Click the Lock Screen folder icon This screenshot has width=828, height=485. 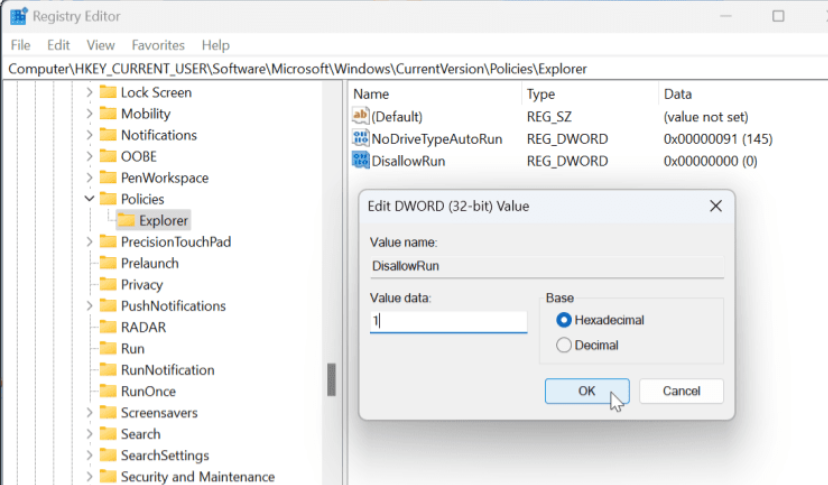point(108,92)
